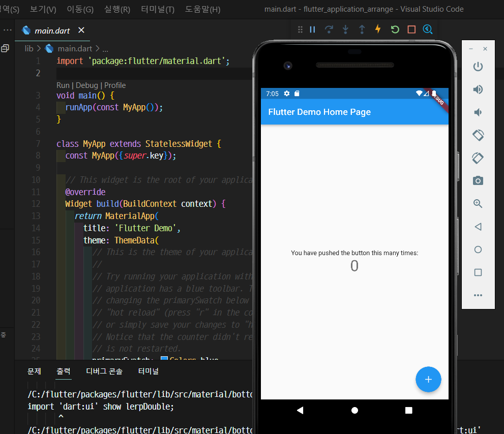Switch to the 터미널 panel tab
This screenshot has height=434, width=504.
pos(148,371)
